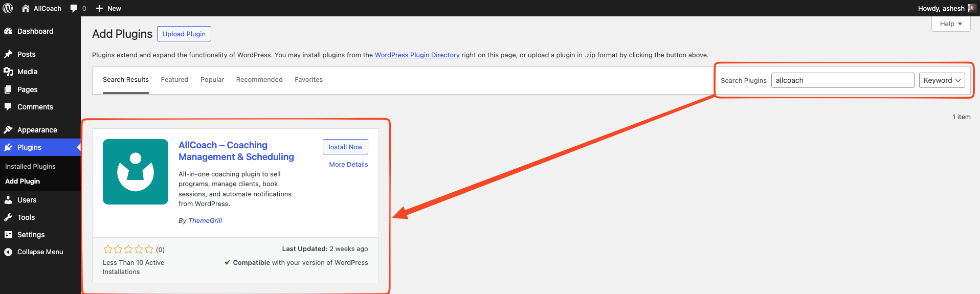The height and width of the screenshot is (294, 980).
Task: Click the 'Less Than 10 Active Installations' text
Action: pyautogui.click(x=133, y=267)
